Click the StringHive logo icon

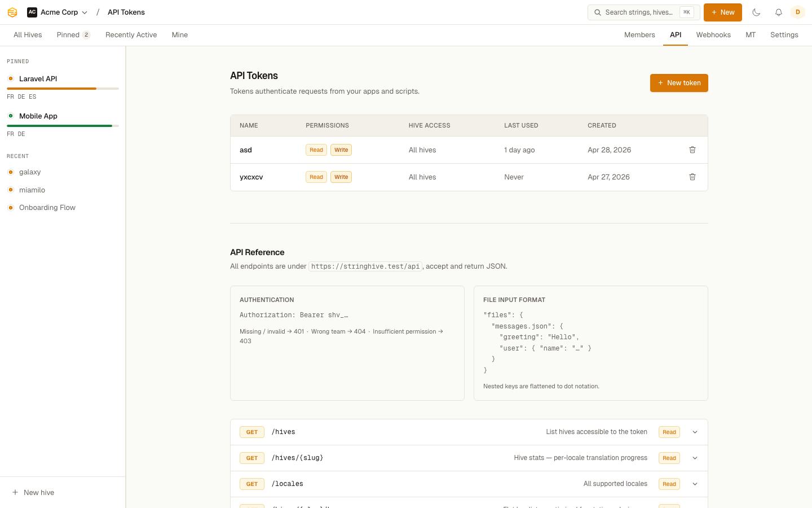pos(12,12)
